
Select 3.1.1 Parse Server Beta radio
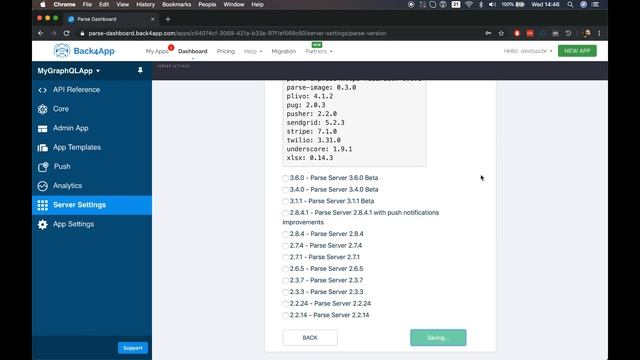click(x=285, y=201)
